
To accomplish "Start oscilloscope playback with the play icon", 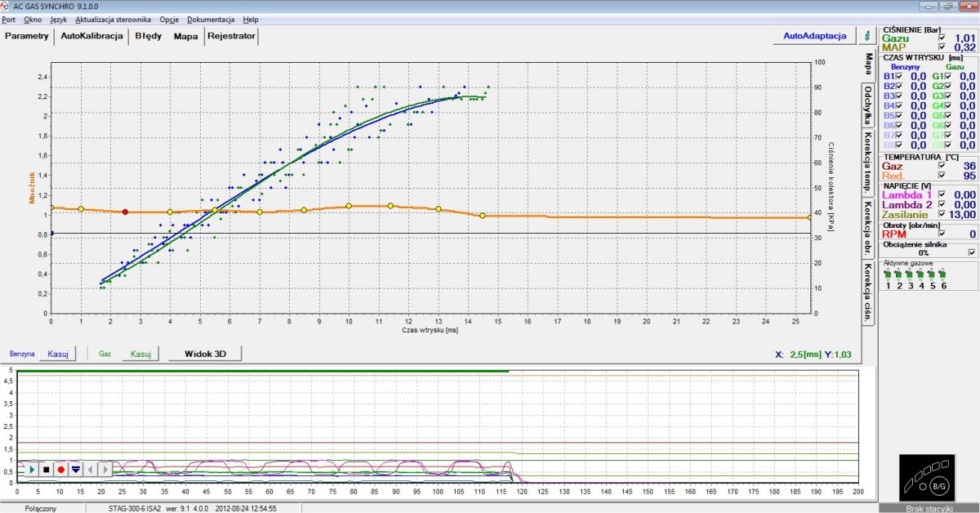I will coord(33,470).
